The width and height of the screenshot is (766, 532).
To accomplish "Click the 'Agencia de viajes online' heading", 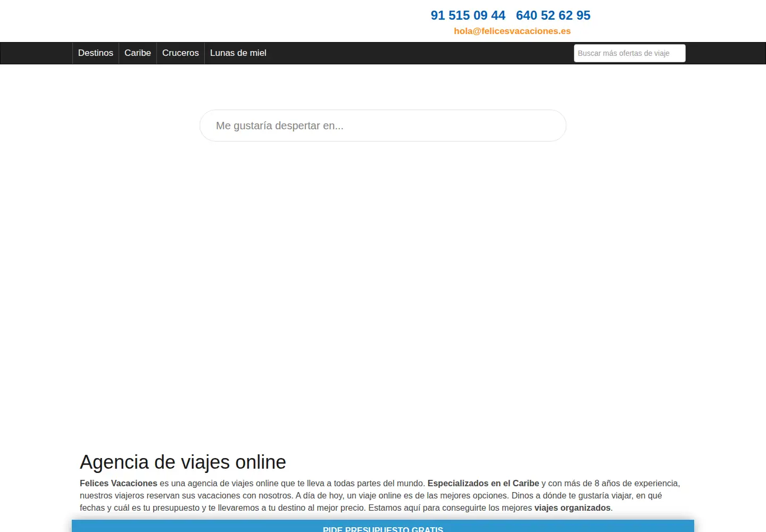I will [x=183, y=462].
